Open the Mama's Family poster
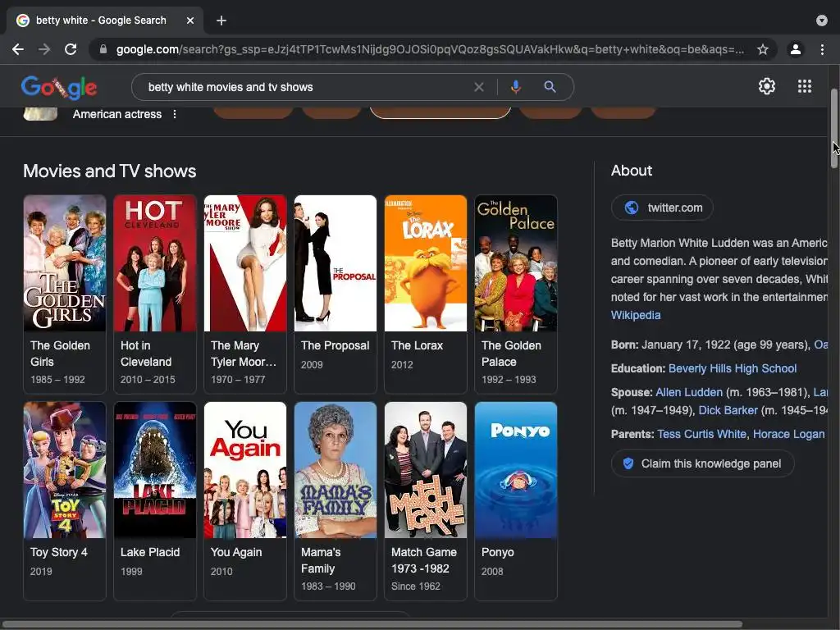This screenshot has width=840, height=630. click(336, 470)
